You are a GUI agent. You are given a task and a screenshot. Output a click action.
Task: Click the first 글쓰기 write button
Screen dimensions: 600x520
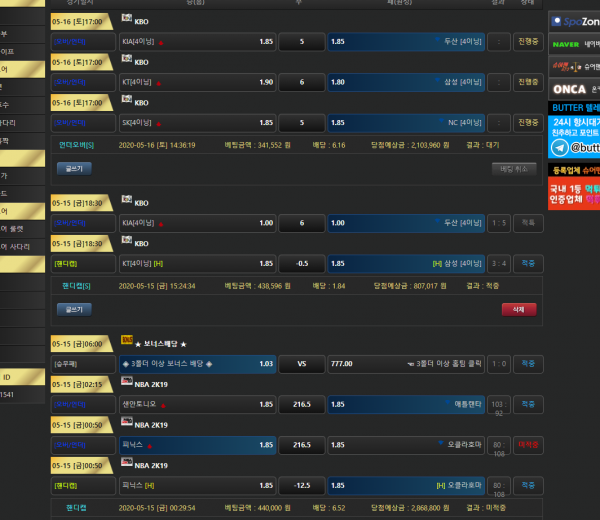tap(73, 168)
